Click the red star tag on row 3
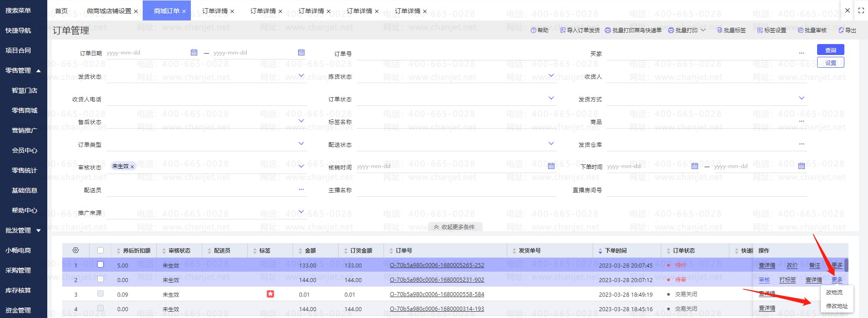 click(x=270, y=294)
